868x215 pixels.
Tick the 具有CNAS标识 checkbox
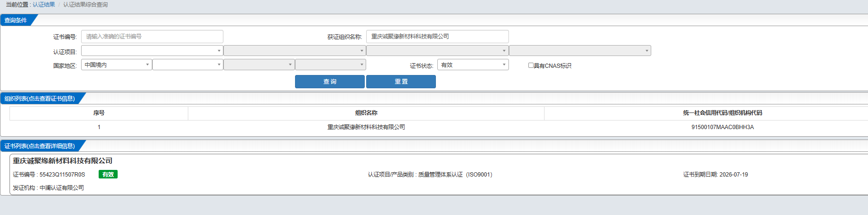pos(531,65)
